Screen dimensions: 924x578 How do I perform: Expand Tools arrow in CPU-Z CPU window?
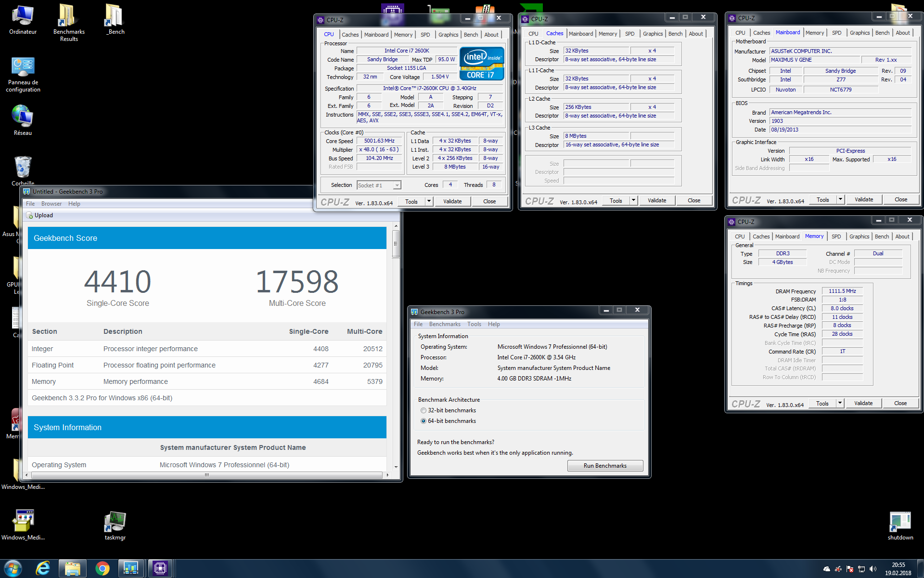(x=429, y=201)
